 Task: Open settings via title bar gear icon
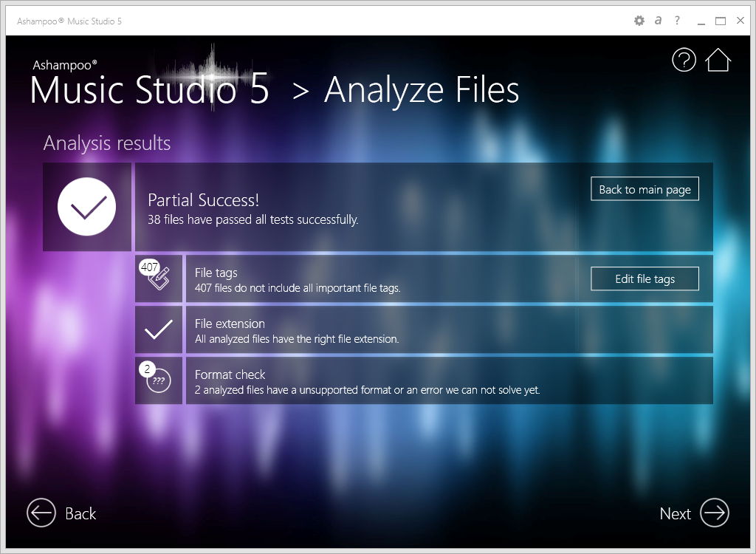tap(639, 21)
